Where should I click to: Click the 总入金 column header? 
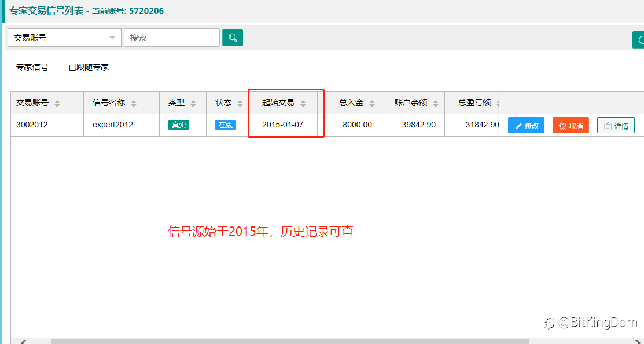pyautogui.click(x=351, y=103)
